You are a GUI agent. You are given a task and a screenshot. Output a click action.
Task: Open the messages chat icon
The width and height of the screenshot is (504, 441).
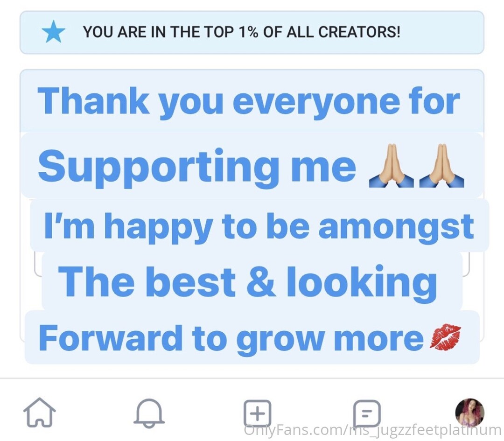click(367, 413)
